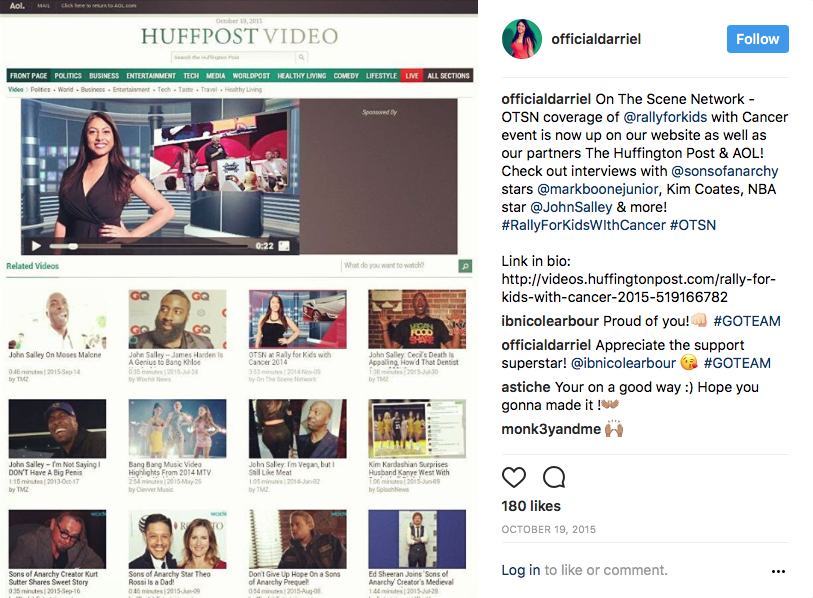
Task: Open officialdarriel's profile picture
Action: tap(522, 39)
